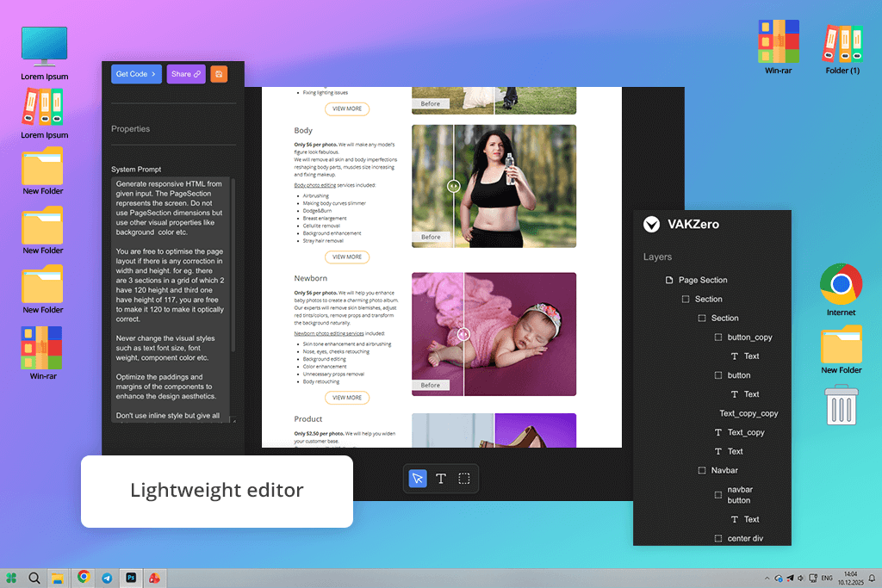The image size is (882, 588).
Task: Click the Body woman comparison photo
Action: [494, 186]
